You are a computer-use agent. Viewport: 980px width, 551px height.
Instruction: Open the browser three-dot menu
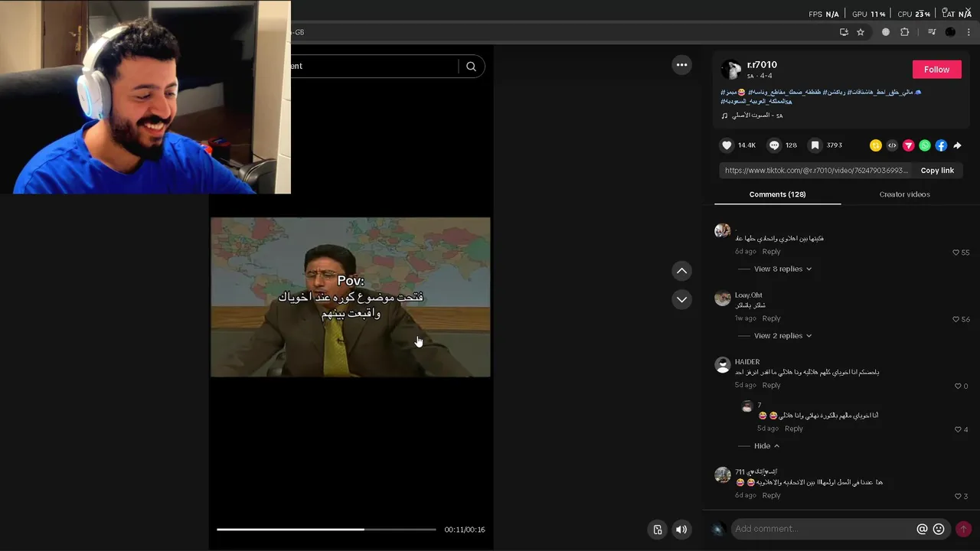tap(969, 32)
